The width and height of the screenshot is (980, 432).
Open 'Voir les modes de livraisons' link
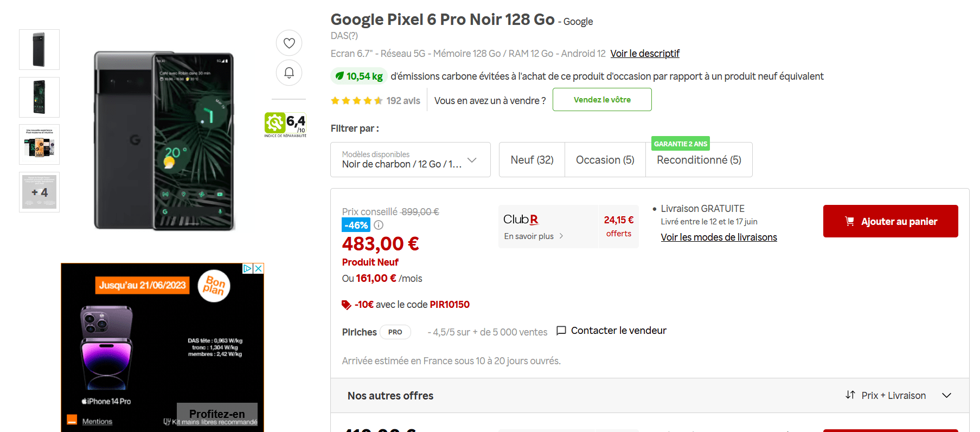click(719, 237)
